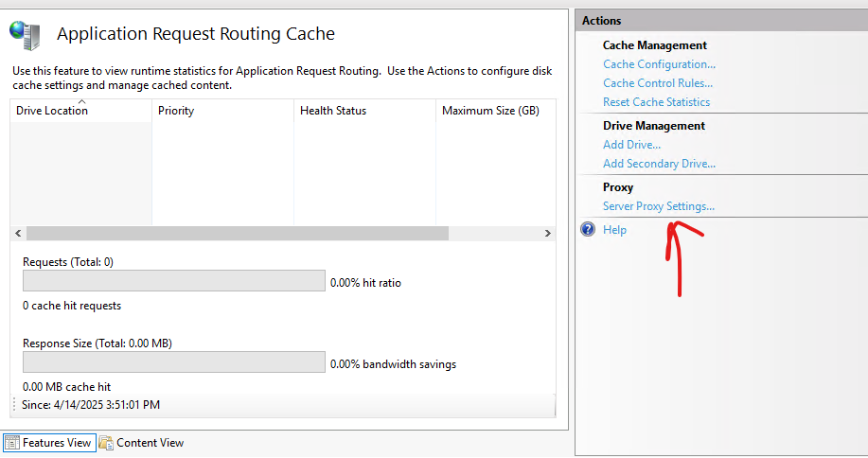Image resolution: width=868 pixels, height=458 pixels.
Task: Click the drive list scroll right arrow
Action: tap(547, 233)
